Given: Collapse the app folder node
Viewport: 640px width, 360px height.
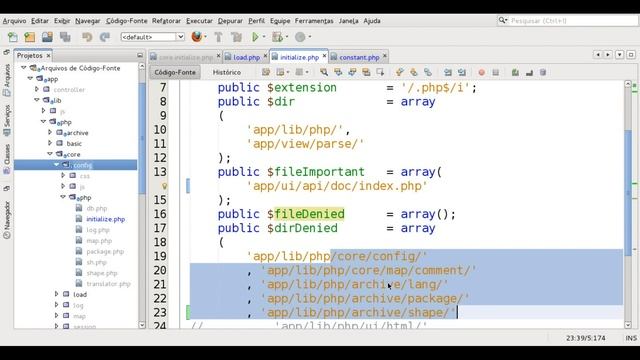Looking at the screenshot, I should (x=30, y=78).
